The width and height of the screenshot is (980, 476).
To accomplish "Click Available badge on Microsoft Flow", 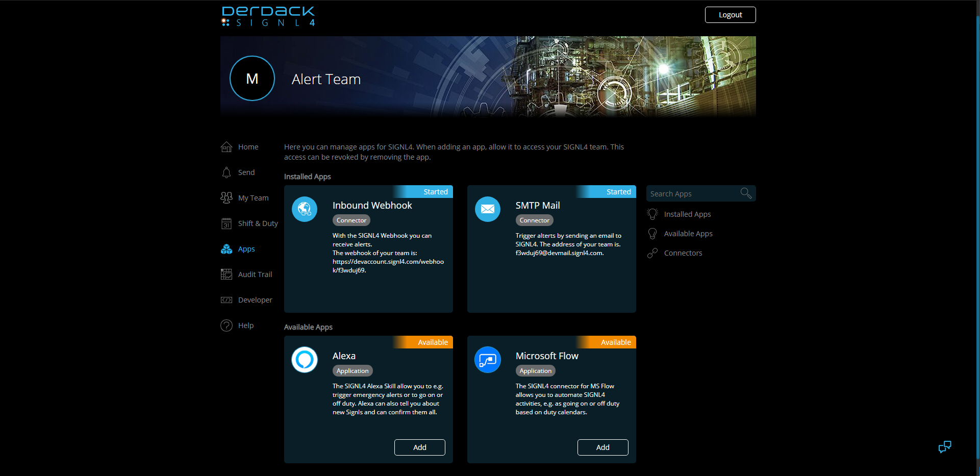I will tap(606, 342).
